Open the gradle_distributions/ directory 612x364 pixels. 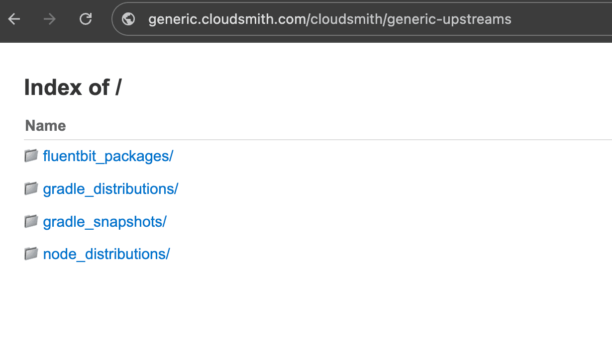click(110, 188)
